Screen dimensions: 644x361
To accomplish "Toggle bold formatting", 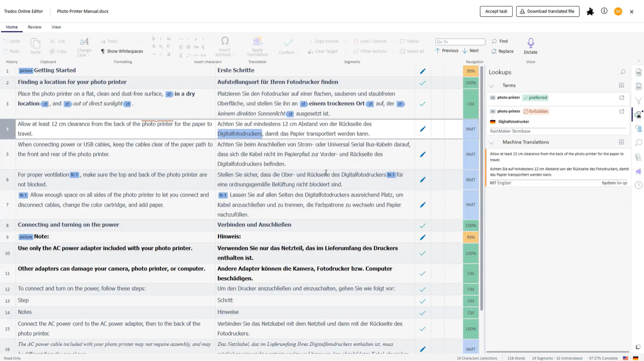I will pyautogui.click(x=154, y=39).
